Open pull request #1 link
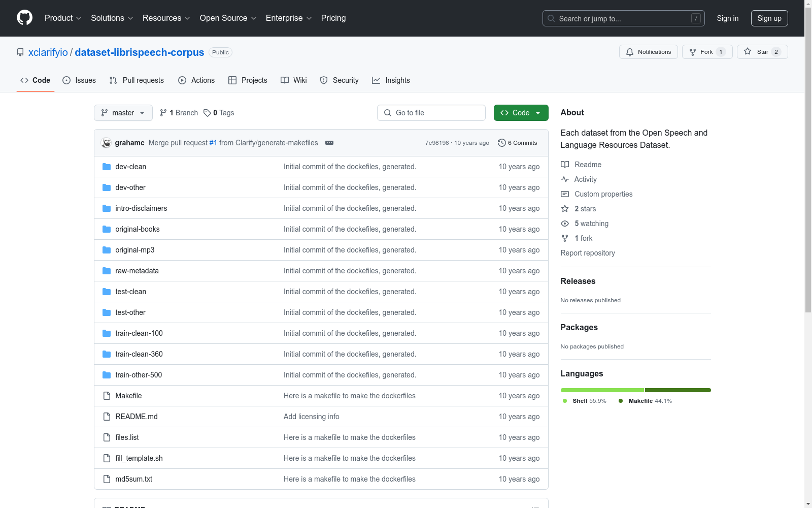Image resolution: width=812 pixels, height=508 pixels. 213,143
